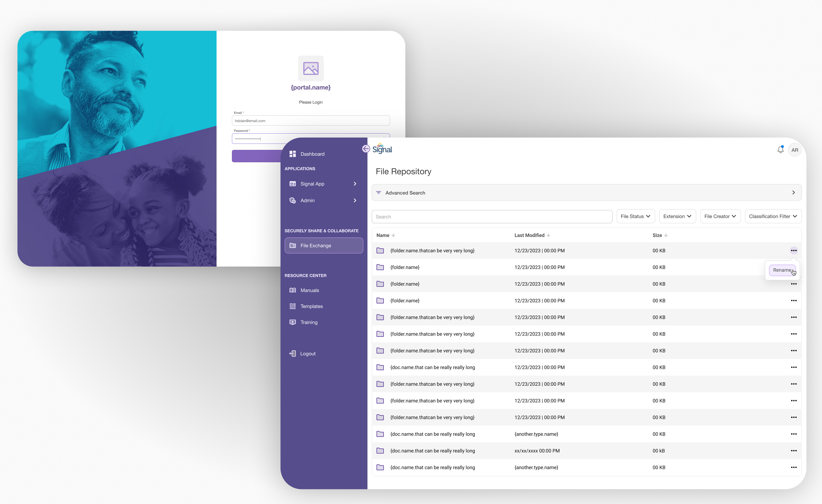Click the Admin shield icon

[292, 200]
